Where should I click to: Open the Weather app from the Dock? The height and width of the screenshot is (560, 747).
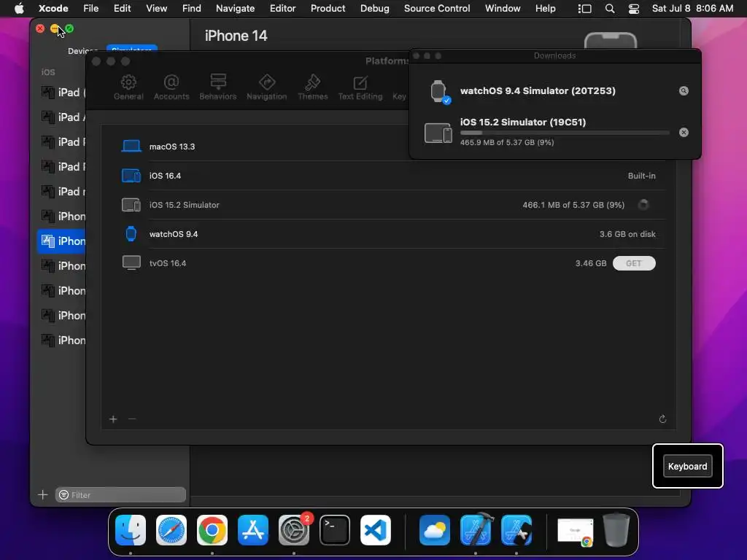[435, 530]
